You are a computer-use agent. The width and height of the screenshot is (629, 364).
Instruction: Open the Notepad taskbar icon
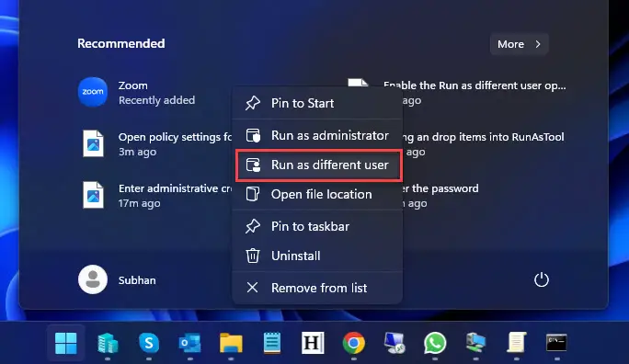[272, 343]
